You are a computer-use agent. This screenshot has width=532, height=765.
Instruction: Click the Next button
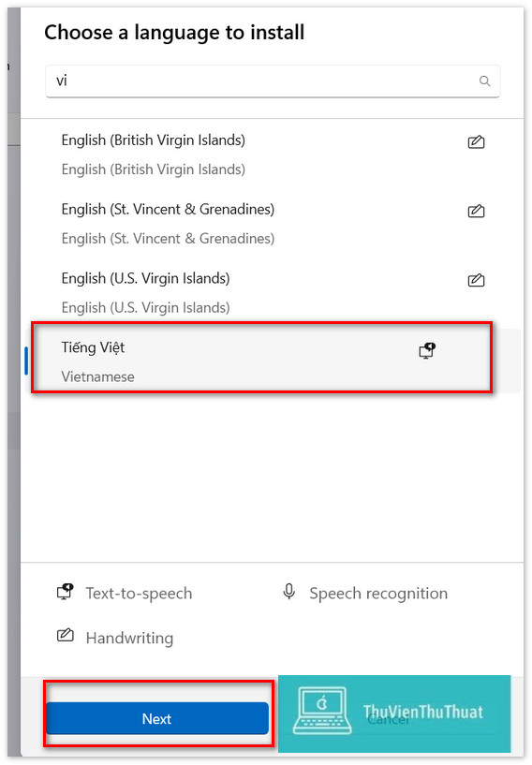tap(156, 718)
